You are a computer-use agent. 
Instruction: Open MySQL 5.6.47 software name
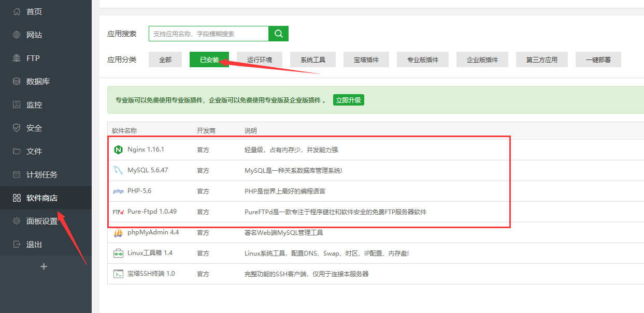pos(148,170)
